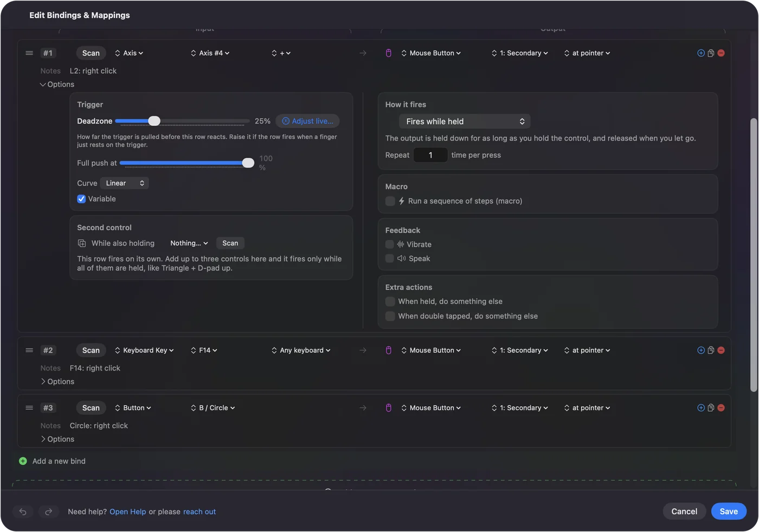This screenshot has height=532, width=759.
Task: Duplicate row #2 using copy icon
Action: point(711,350)
